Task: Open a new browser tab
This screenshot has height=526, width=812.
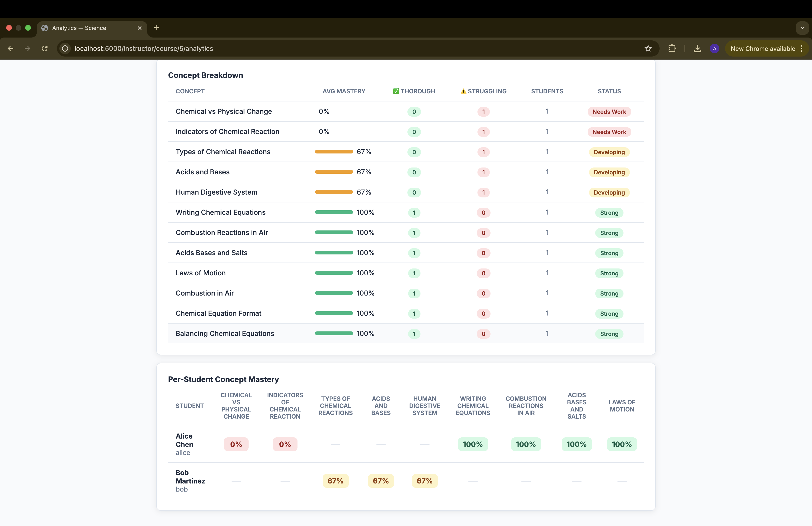Action: pyautogui.click(x=157, y=28)
